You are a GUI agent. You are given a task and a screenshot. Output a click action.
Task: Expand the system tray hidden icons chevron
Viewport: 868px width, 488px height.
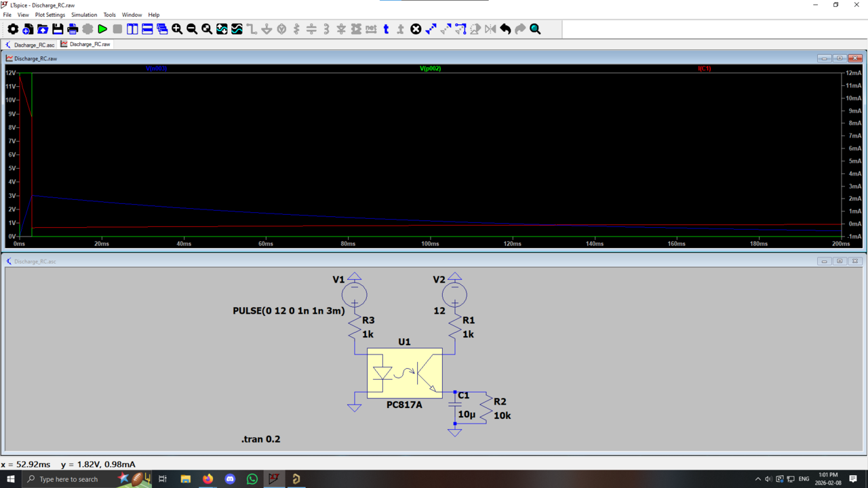pyautogui.click(x=757, y=479)
